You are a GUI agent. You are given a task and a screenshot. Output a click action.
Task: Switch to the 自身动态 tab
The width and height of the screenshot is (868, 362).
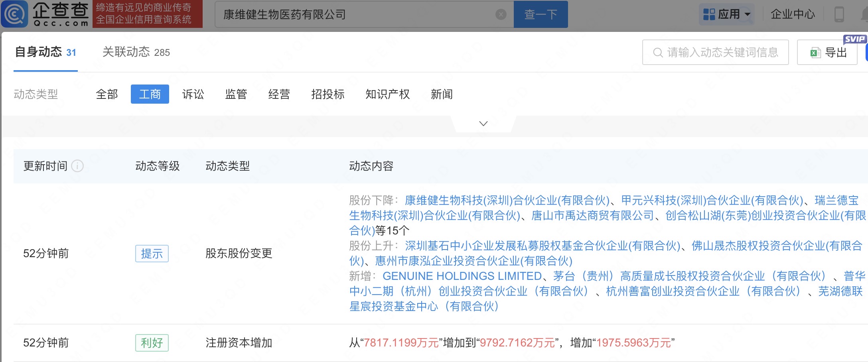(45, 52)
